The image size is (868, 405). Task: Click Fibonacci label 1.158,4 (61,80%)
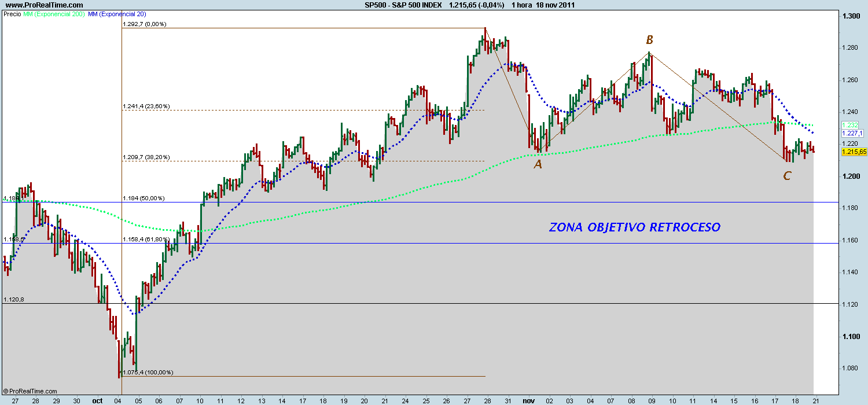[146, 239]
